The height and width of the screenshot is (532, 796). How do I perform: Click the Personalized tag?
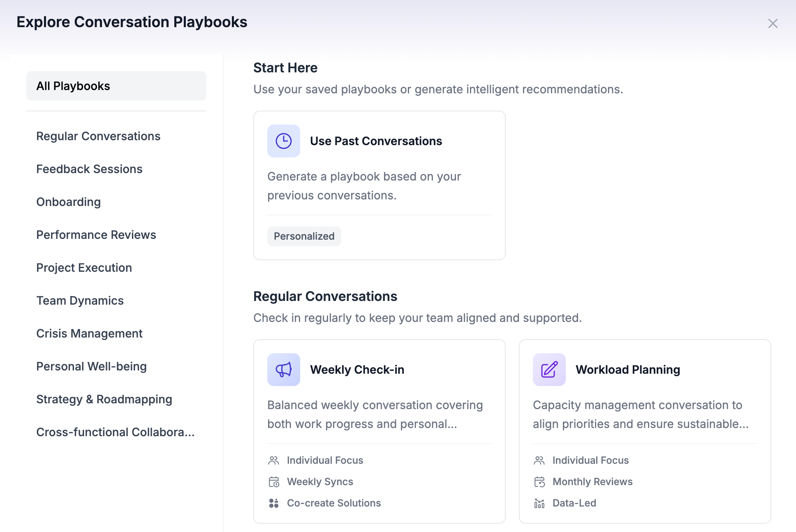tap(304, 236)
